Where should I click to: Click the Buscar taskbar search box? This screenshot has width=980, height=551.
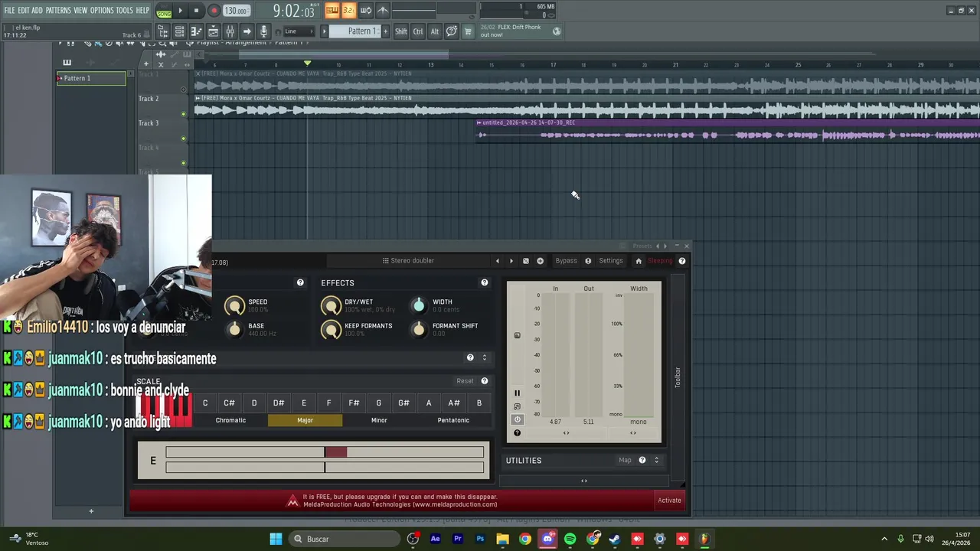[345, 539]
